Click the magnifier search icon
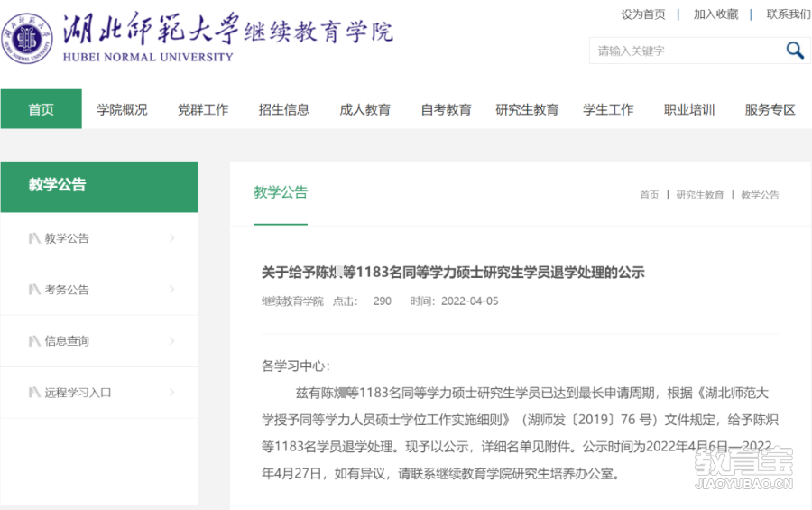The height and width of the screenshot is (510, 812). coord(795,51)
